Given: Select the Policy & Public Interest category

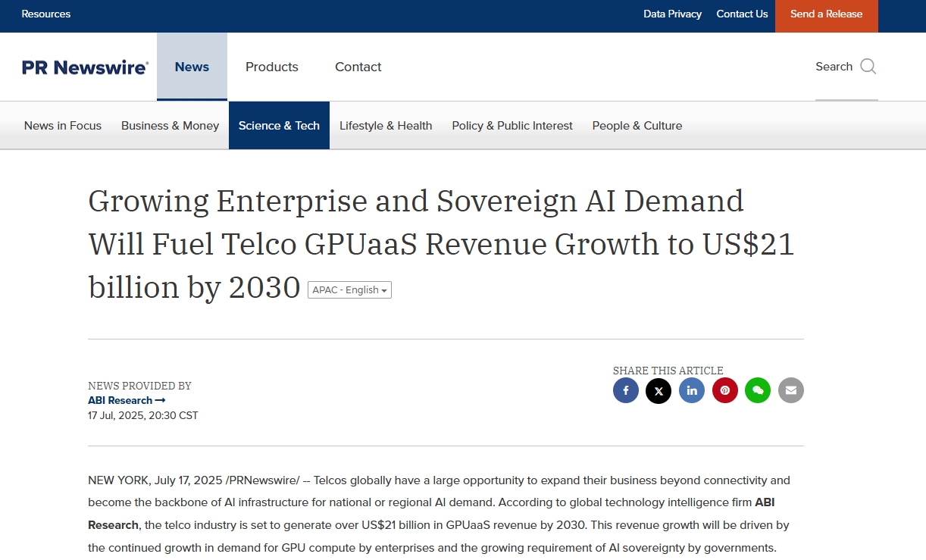Looking at the screenshot, I should click(x=512, y=126).
